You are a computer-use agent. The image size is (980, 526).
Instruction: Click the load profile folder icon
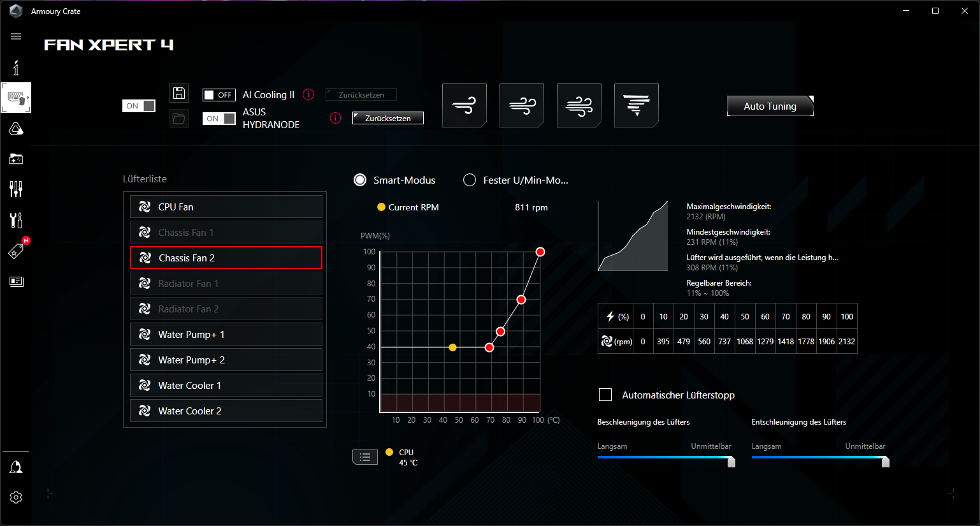[179, 119]
